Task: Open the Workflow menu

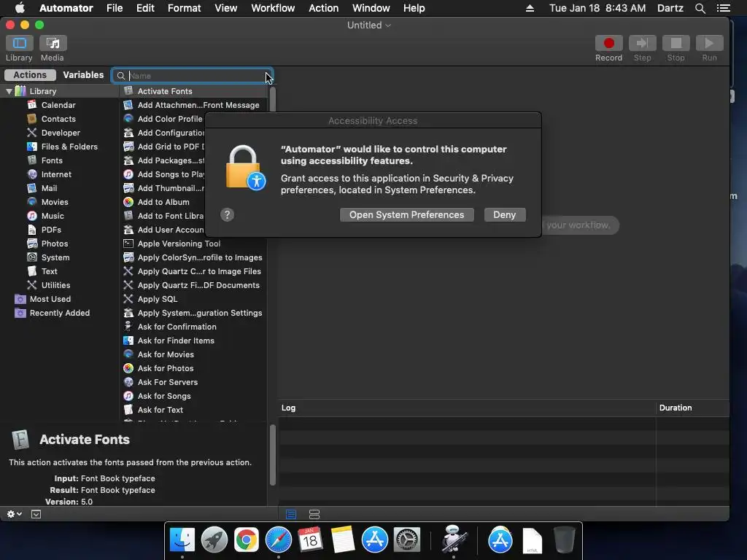Action: coord(273,8)
